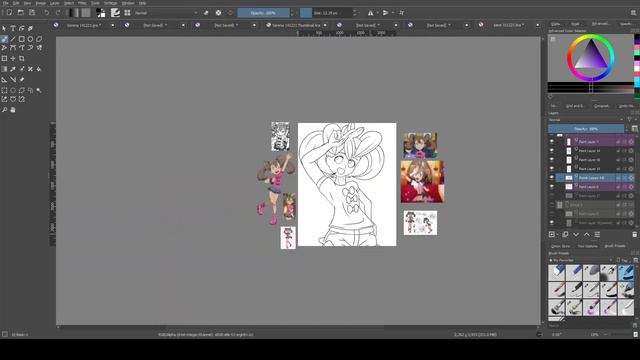Open the Horizontal Mirror options arrow
The image size is (640, 360).
coord(377,13)
